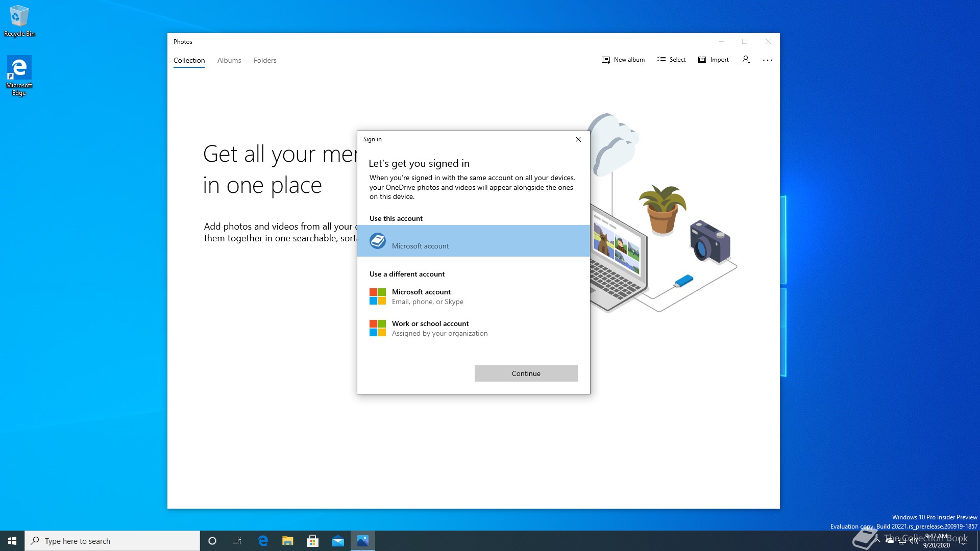Choose Work or school account option

point(474,328)
